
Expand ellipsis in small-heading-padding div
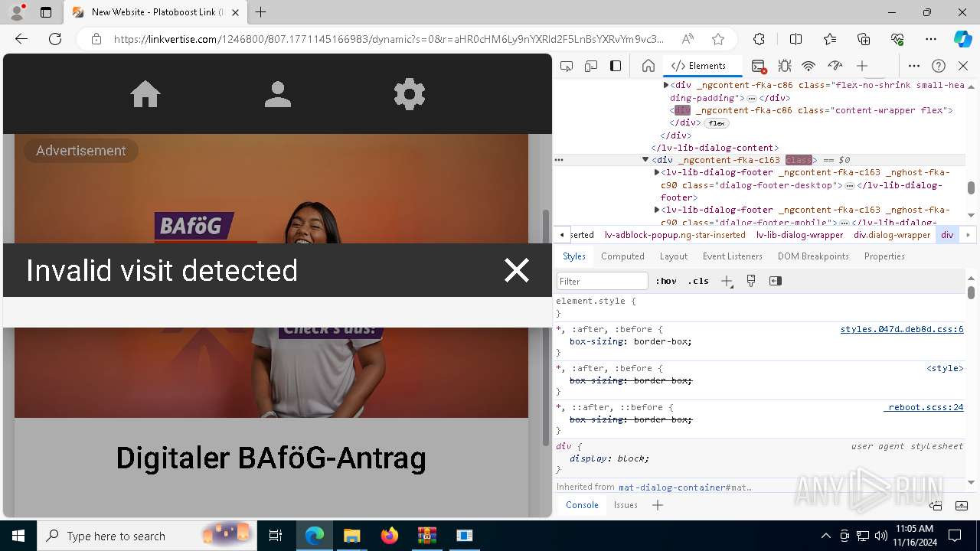(752, 99)
